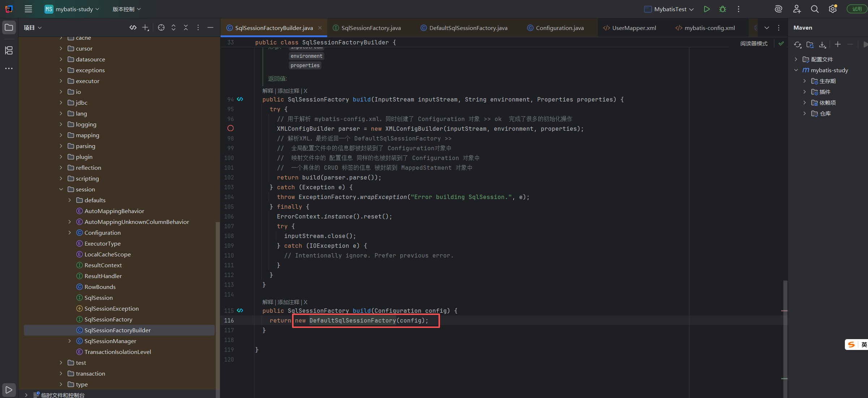Open more run actions menu
868x398 pixels.
[739, 9]
